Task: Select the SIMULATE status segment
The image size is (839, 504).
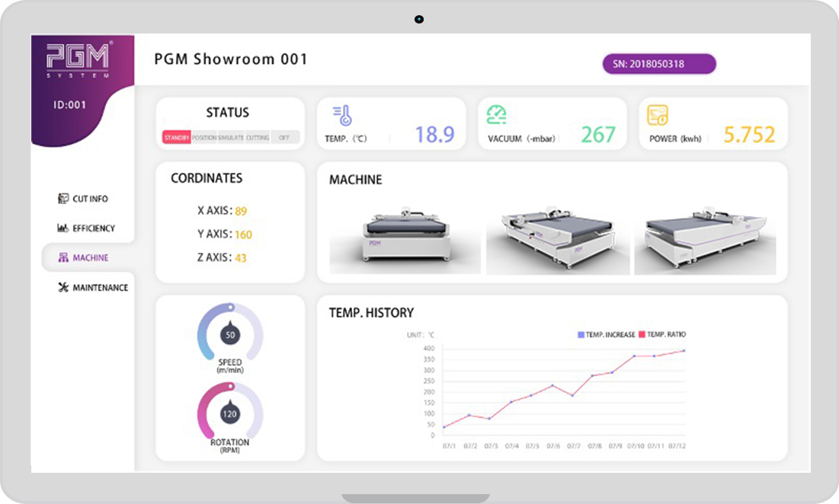Action: 231,137
